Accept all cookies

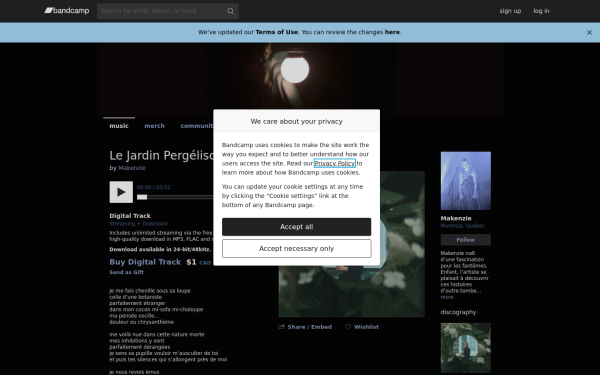[296, 227]
